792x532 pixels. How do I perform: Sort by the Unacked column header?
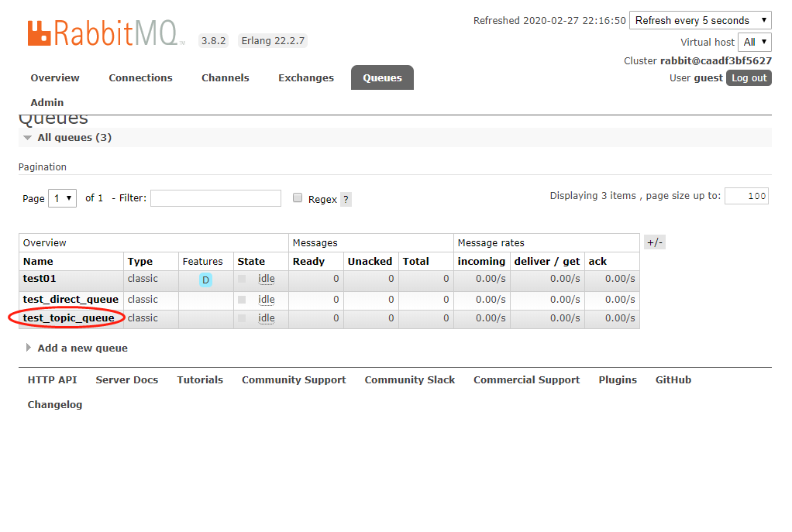[x=370, y=262]
